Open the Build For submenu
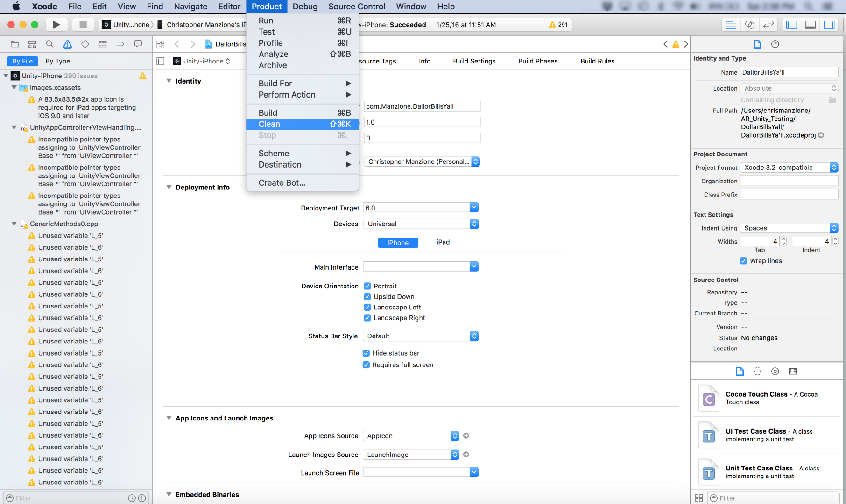 302,84
